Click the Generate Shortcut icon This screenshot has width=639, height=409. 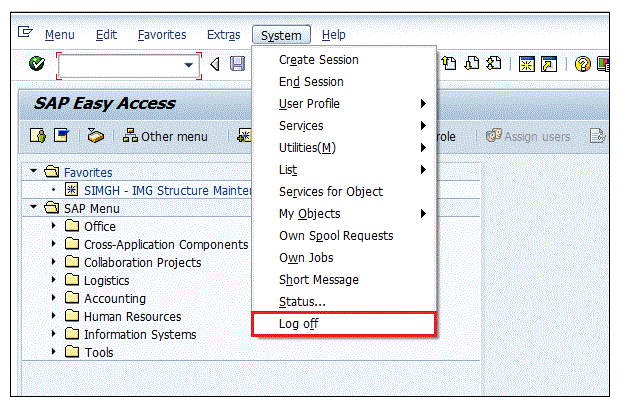(549, 64)
